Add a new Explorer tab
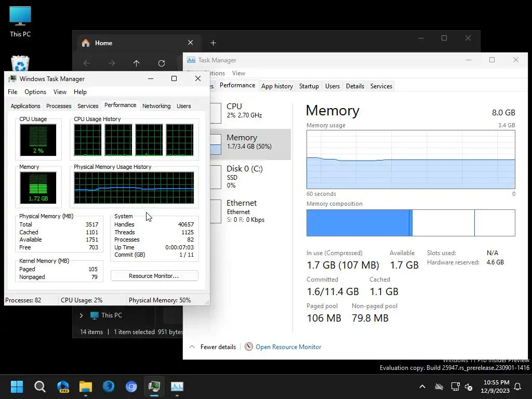Viewport: 532px width, 399px height. (x=213, y=43)
